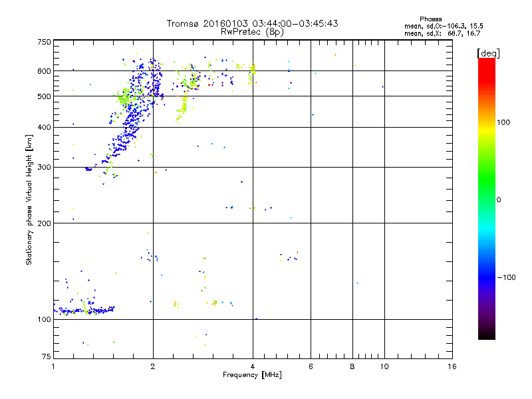
Task: Click the height axis label "200"
Action: [x=44, y=223]
